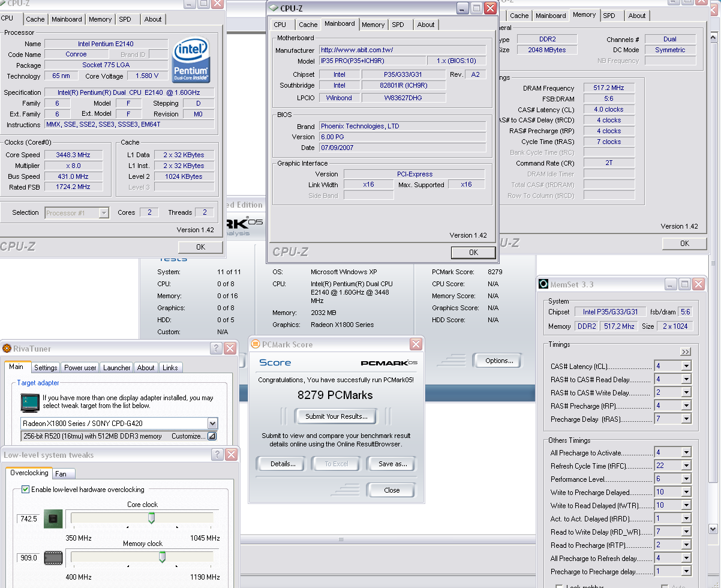This screenshot has height=588, width=721.
Task: Click the >> expand button in MemSet Timings
Action: point(686,352)
